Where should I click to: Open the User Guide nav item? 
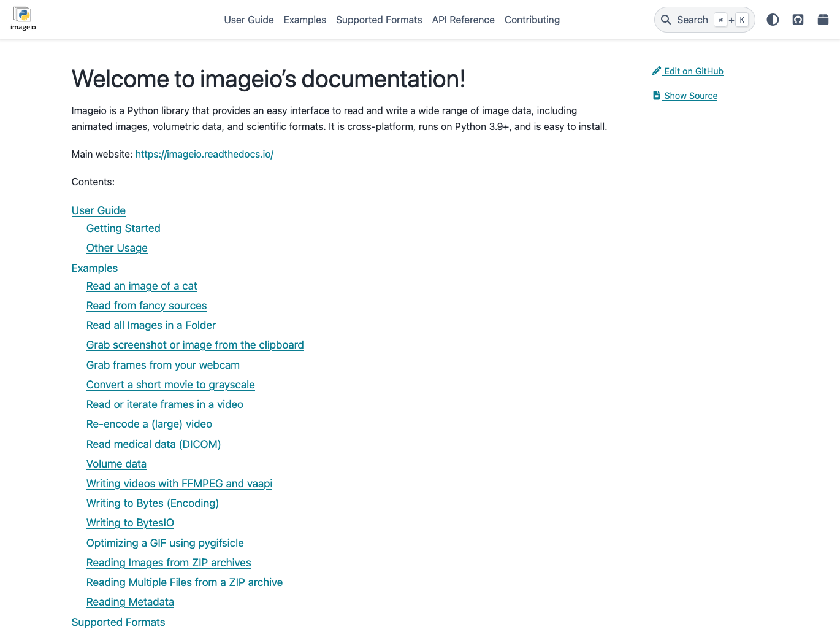(x=248, y=20)
